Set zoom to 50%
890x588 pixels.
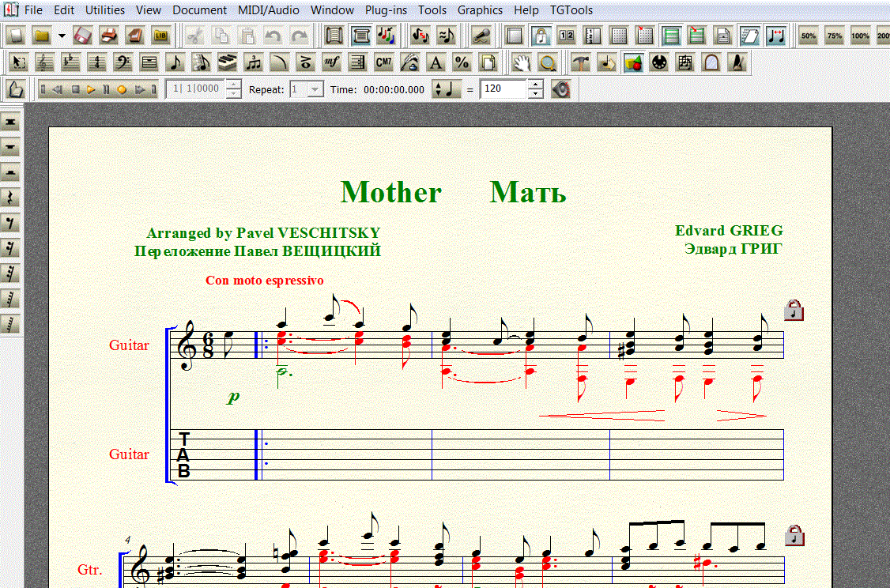click(809, 36)
